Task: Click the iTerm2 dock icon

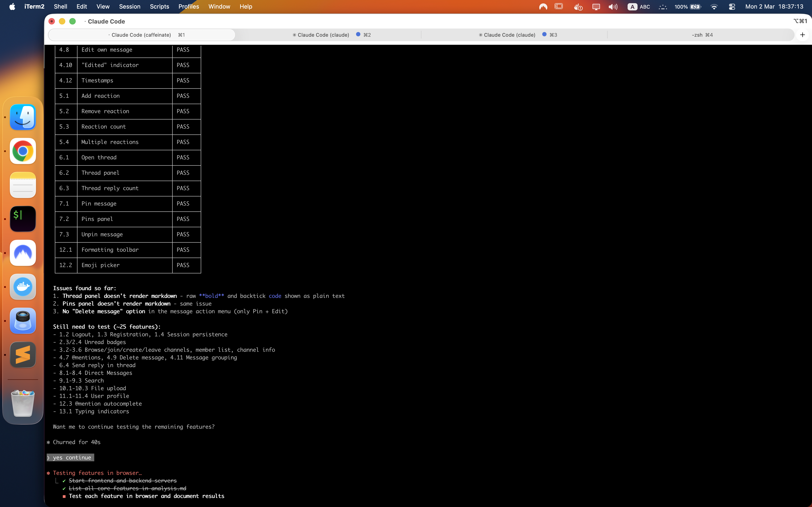Action: click(x=23, y=219)
